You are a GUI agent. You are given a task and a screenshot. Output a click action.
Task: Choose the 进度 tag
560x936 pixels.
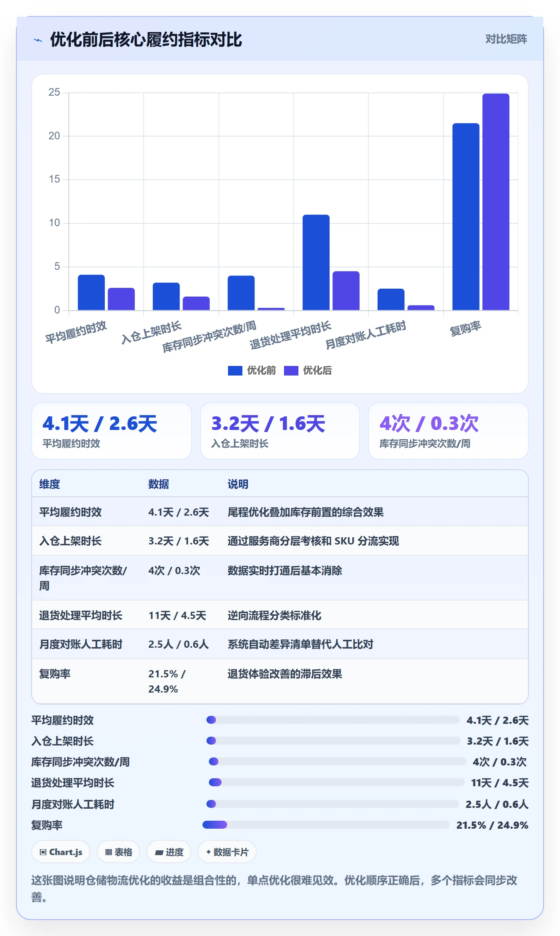coord(169,852)
